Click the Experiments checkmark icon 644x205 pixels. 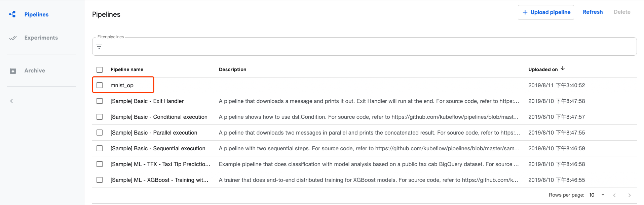13,38
